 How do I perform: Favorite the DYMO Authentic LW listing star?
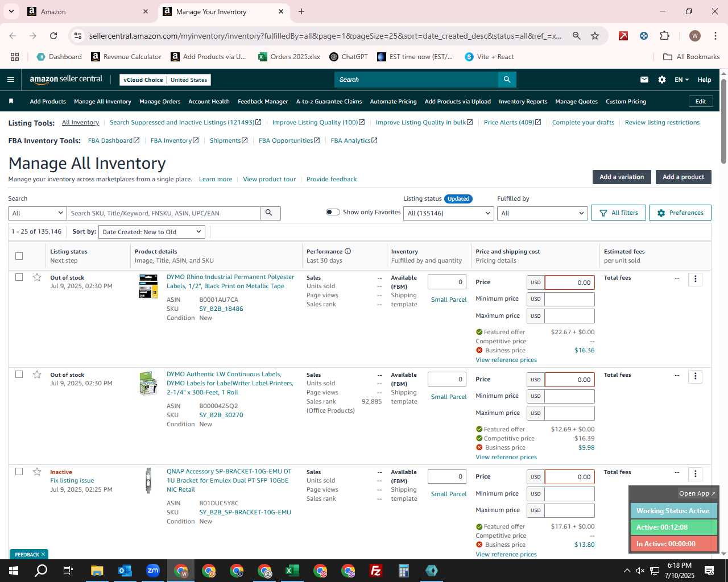[37, 375]
